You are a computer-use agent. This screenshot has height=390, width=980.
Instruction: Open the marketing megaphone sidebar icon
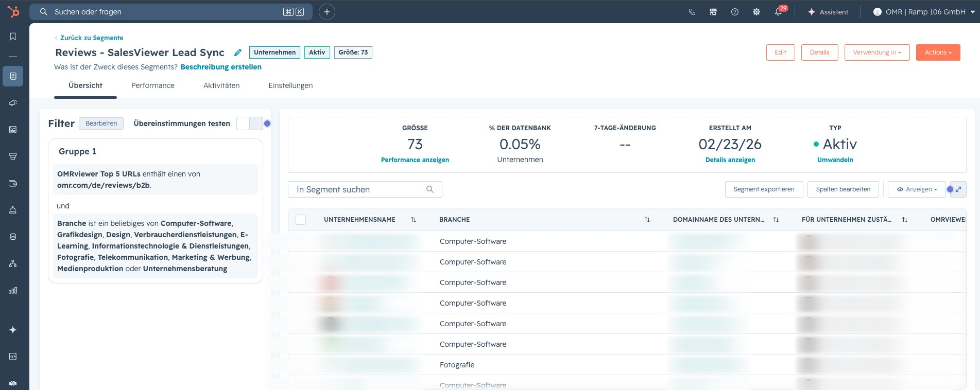coord(13,103)
